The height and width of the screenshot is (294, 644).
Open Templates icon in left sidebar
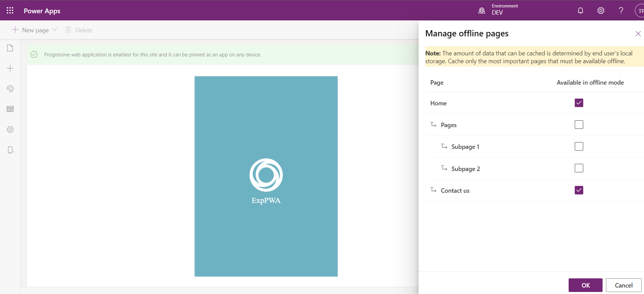click(x=10, y=109)
